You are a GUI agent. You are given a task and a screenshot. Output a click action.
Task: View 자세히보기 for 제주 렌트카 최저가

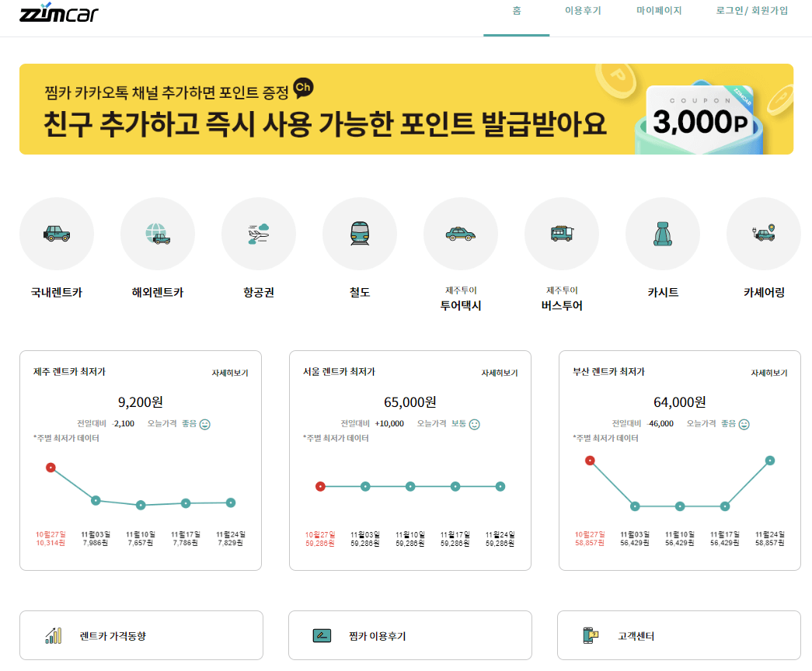230,373
